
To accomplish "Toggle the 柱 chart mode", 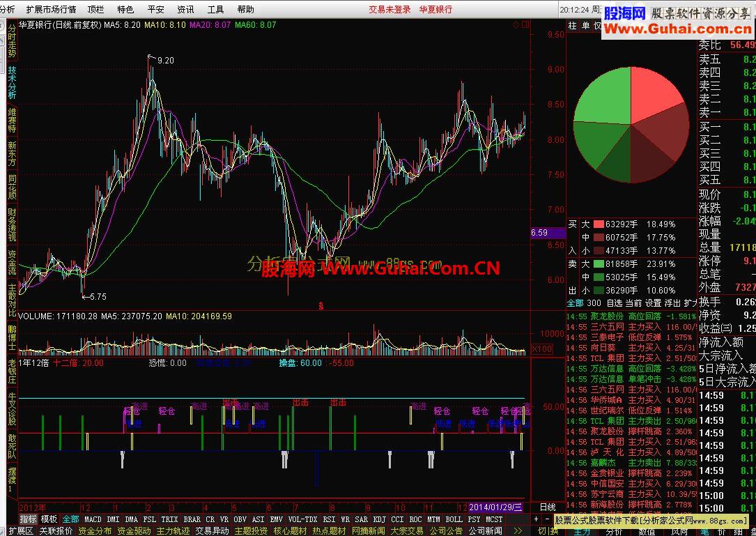I will 572,26.
